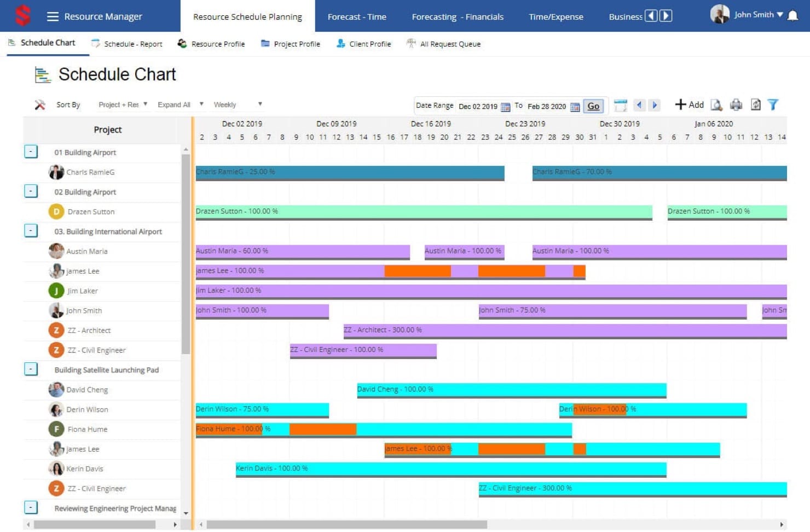
Task: Open the start date calendar picker
Action: pyautogui.click(x=505, y=107)
